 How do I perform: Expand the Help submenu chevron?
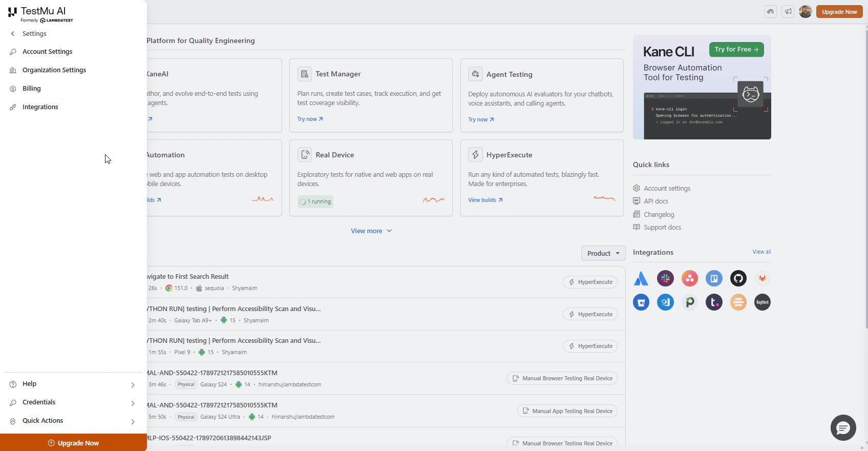(133, 385)
